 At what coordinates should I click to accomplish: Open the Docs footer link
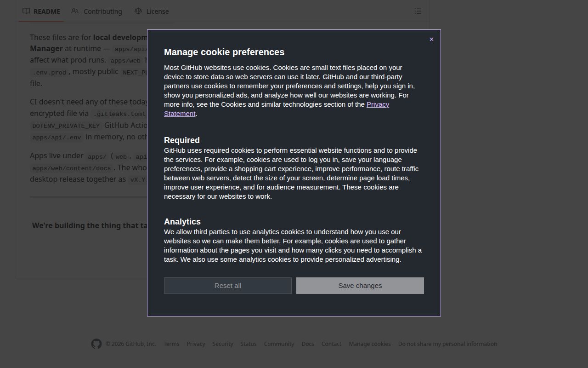[x=308, y=344]
